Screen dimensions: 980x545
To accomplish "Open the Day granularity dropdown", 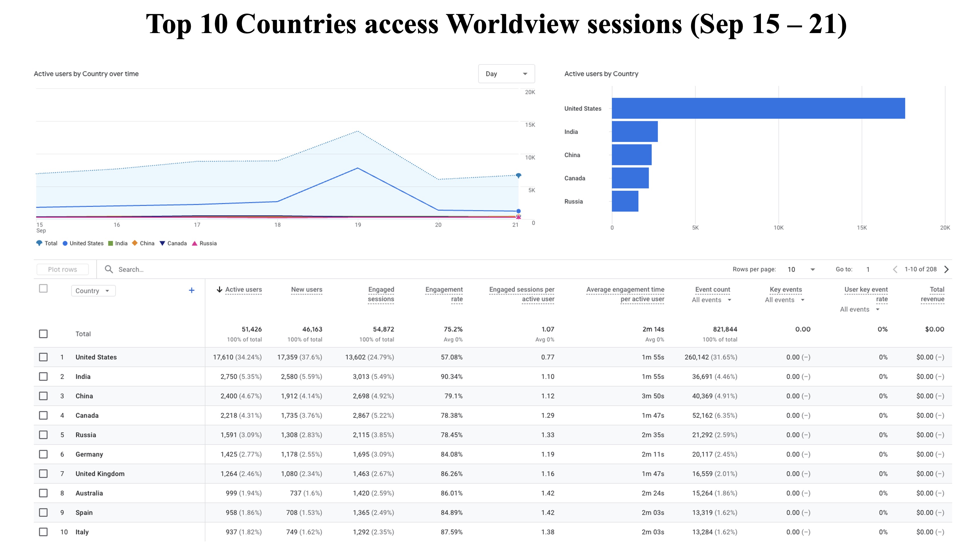I will click(506, 74).
